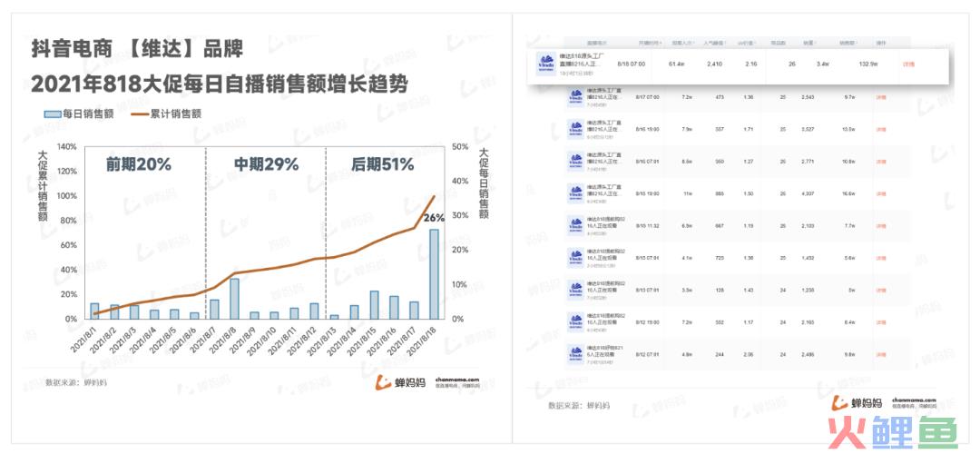Open the Vinda thumbnail in the 8/17 07:00 row

[575, 97]
